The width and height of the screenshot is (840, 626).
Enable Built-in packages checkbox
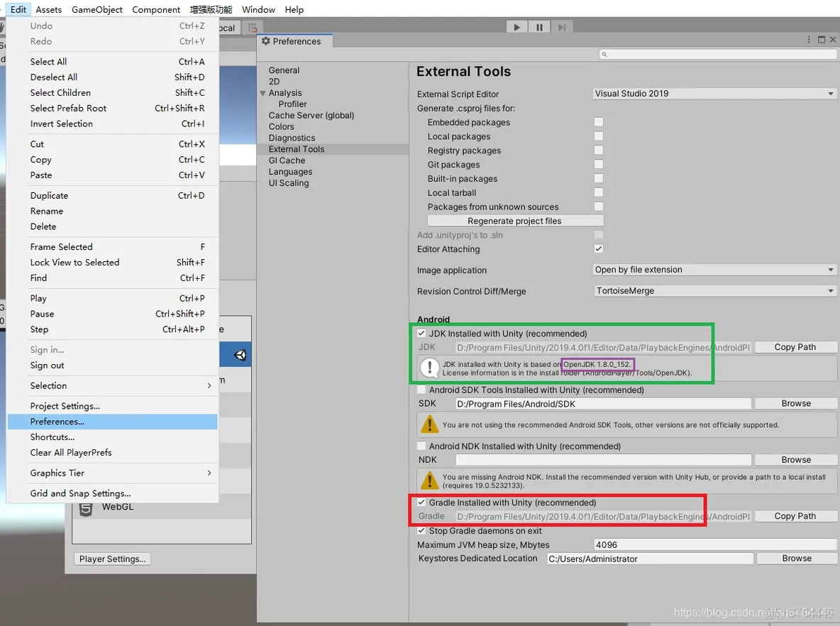tap(598, 178)
